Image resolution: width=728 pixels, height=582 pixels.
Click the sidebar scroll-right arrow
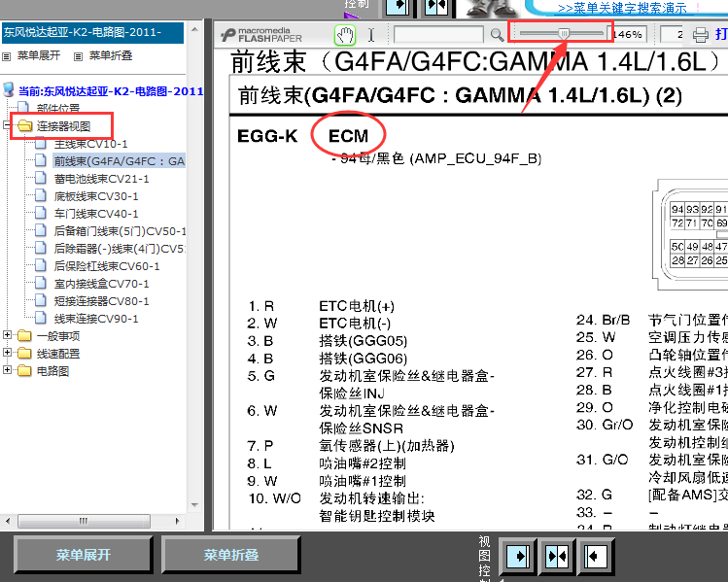click(x=177, y=521)
